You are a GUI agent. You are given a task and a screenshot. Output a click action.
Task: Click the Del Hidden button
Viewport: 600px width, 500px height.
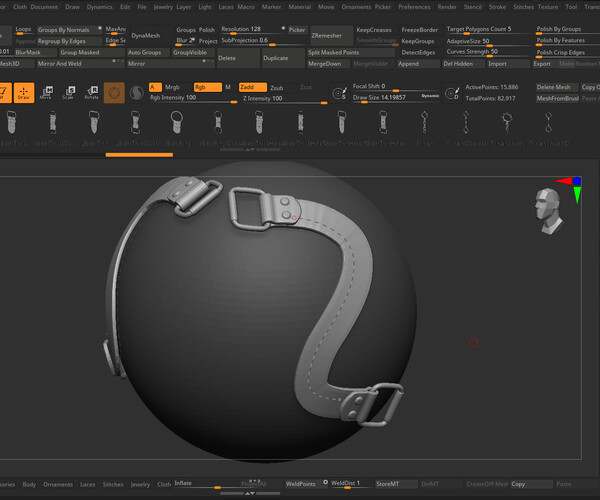pyautogui.click(x=463, y=64)
